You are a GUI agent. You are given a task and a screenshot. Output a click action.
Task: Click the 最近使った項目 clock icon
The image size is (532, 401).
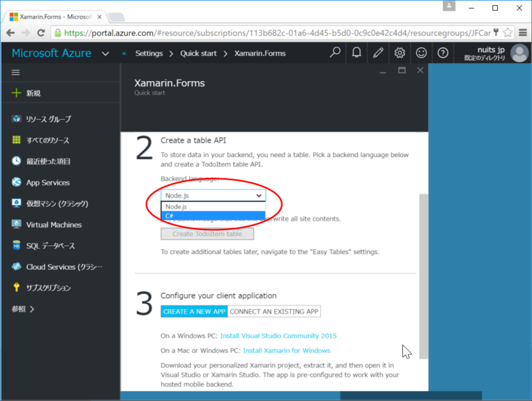pyautogui.click(x=16, y=161)
